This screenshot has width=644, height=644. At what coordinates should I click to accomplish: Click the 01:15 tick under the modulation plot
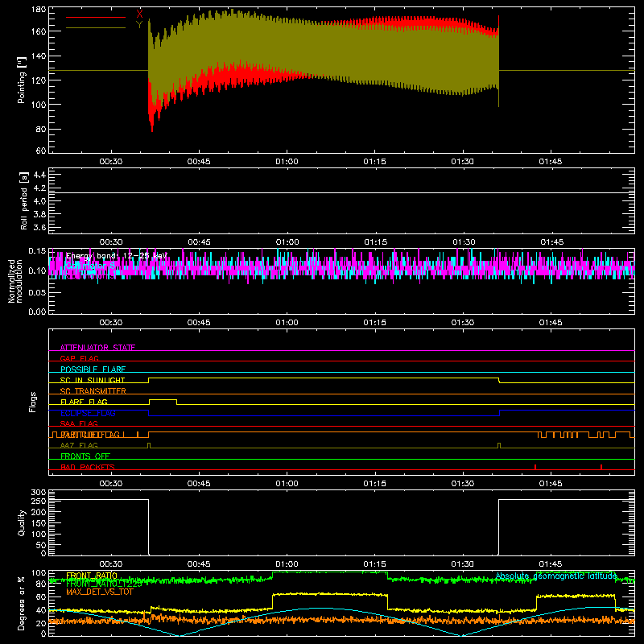pos(374,323)
